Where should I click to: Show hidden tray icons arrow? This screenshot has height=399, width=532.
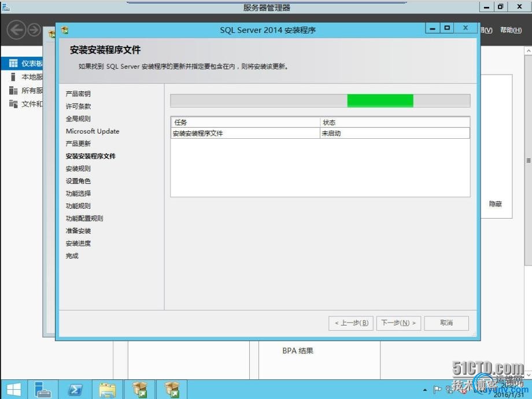[x=425, y=390]
